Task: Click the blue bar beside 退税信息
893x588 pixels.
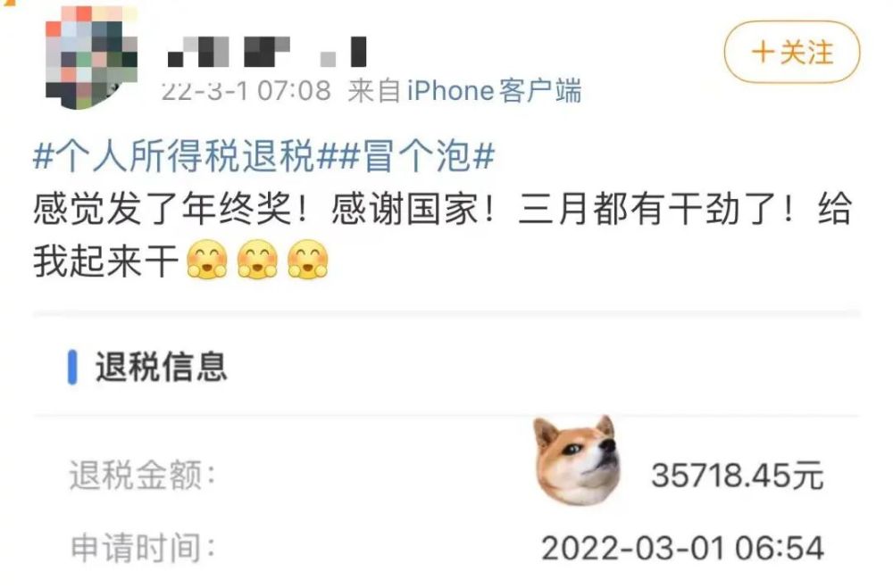Action: point(72,368)
